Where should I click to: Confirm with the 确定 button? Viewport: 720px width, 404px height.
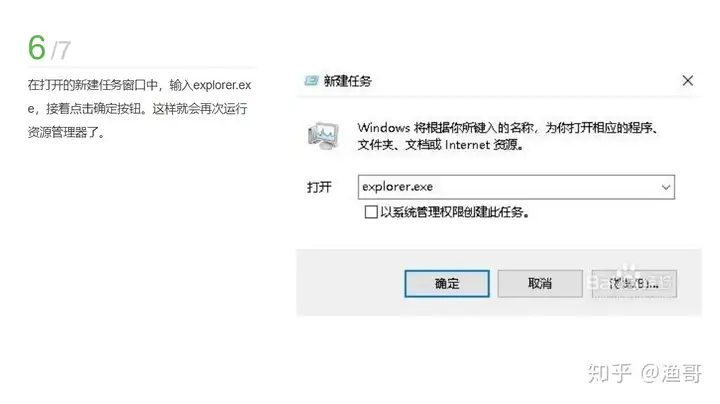[x=447, y=284]
